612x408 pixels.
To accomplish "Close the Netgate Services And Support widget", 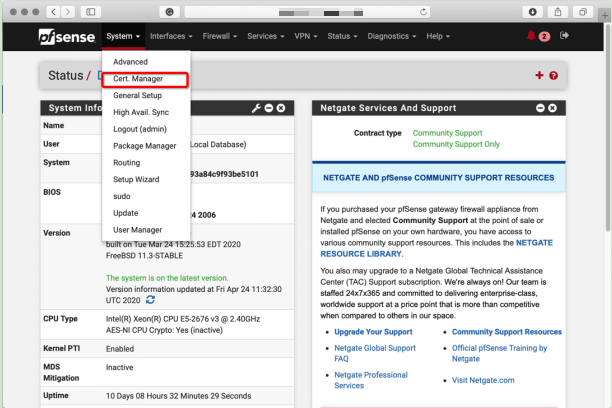I will pyautogui.click(x=552, y=108).
